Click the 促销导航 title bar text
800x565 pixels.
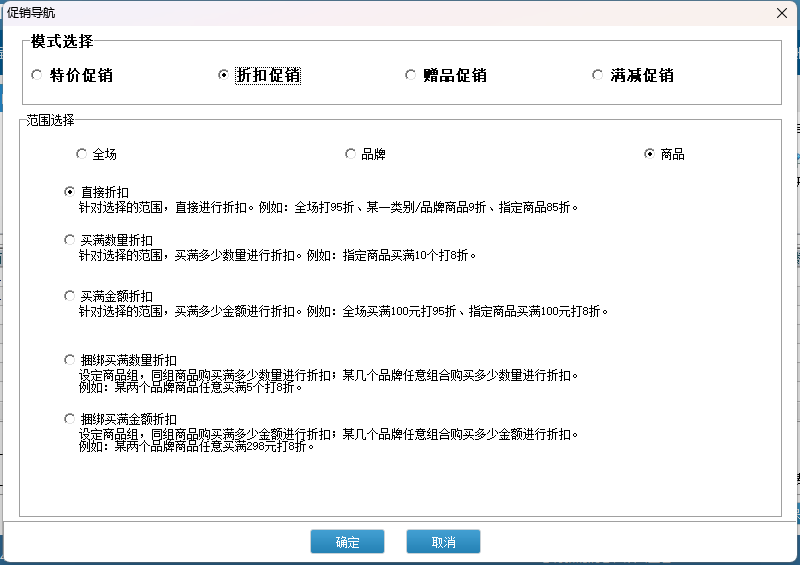coord(32,12)
